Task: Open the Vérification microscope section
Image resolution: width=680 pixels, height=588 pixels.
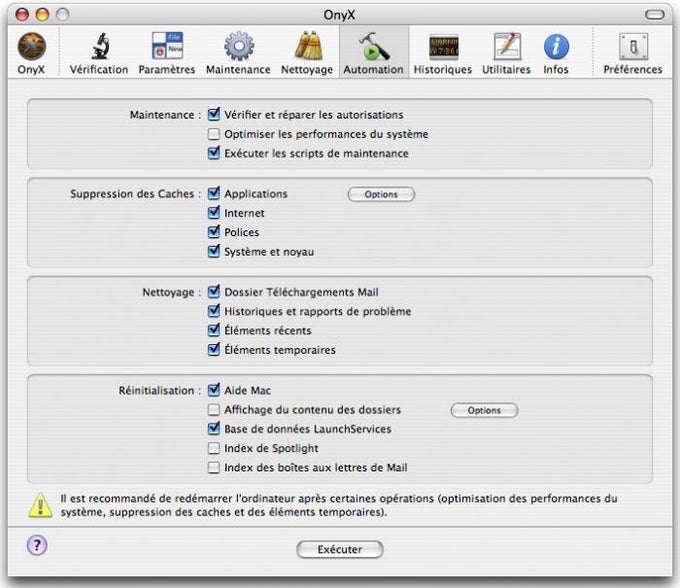Action: 99,54
